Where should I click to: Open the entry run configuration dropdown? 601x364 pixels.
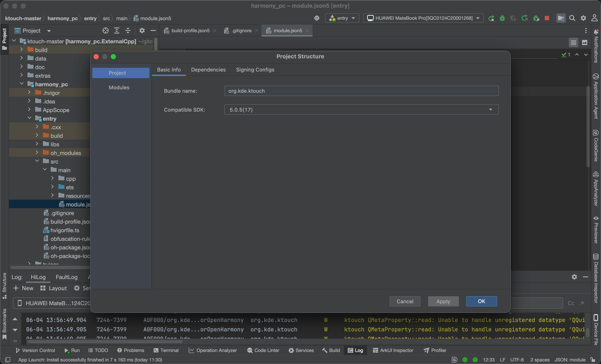[342, 18]
